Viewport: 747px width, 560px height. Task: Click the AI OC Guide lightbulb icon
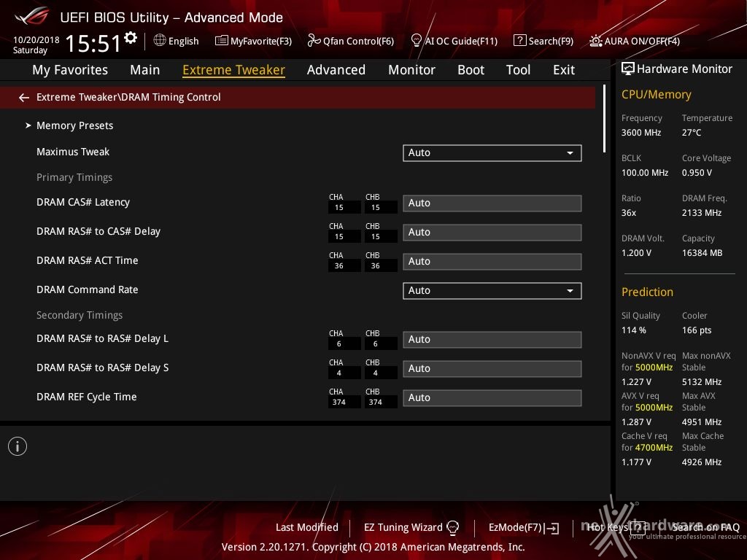(x=416, y=41)
